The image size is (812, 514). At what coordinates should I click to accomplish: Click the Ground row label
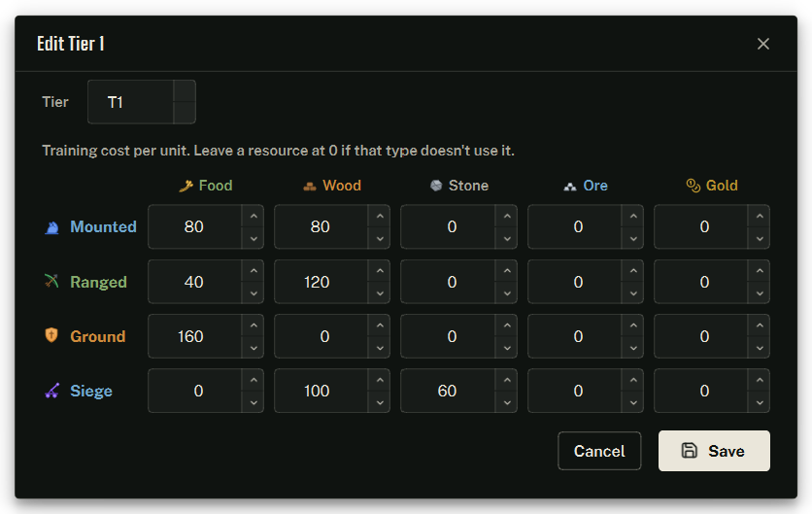(98, 336)
